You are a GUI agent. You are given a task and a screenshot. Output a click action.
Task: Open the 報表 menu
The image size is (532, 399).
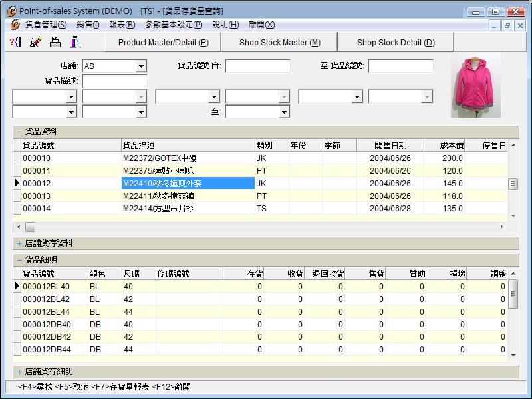[x=122, y=25]
